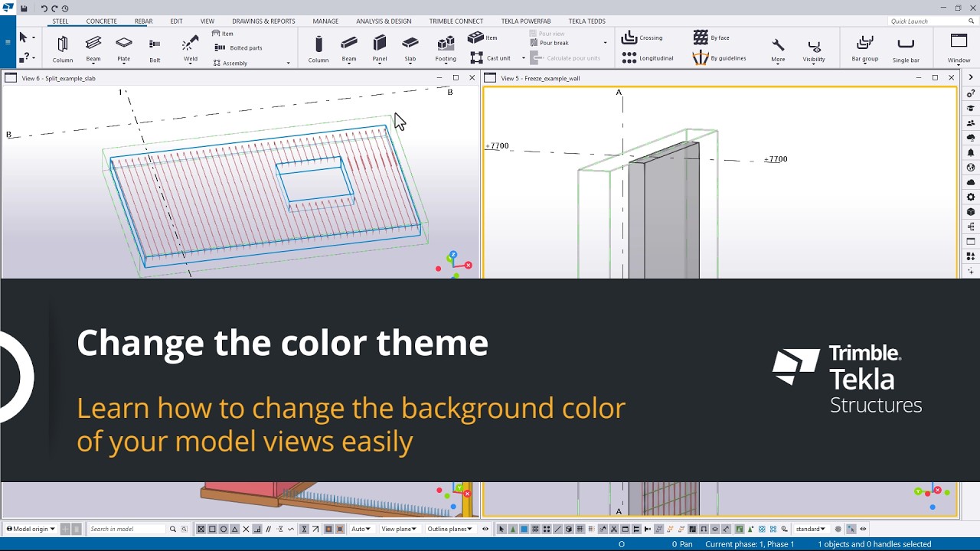Toggle snap to center circle icon
The height and width of the screenshot is (551, 980).
(x=224, y=529)
